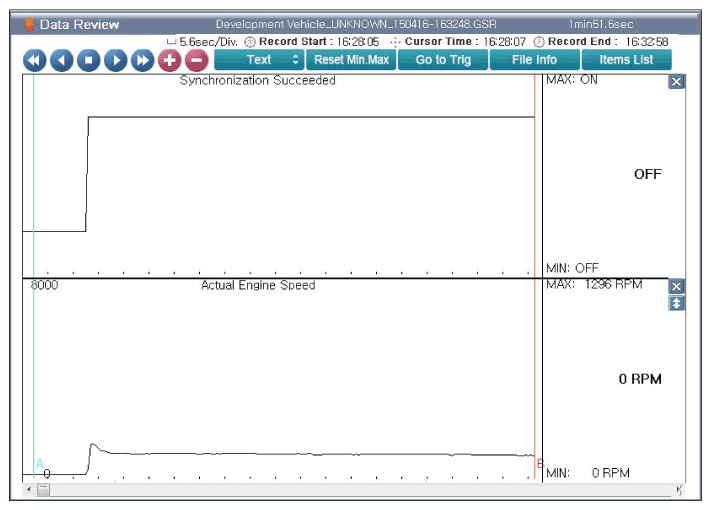This screenshot has width=711, height=510.
Task: Click the 8000 axis scale label
Action: coord(44,285)
